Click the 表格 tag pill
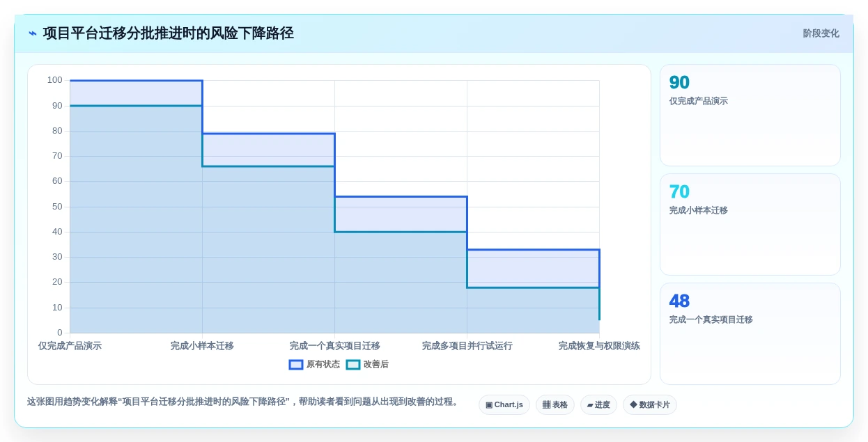The width and height of the screenshot is (868, 442). click(x=555, y=404)
